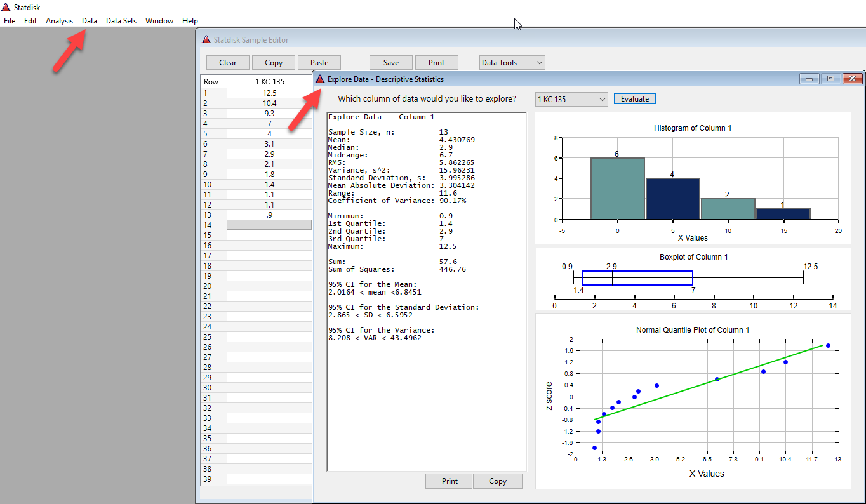The image size is (866, 504).
Task: Click Copy below the statistics output
Action: point(498,481)
